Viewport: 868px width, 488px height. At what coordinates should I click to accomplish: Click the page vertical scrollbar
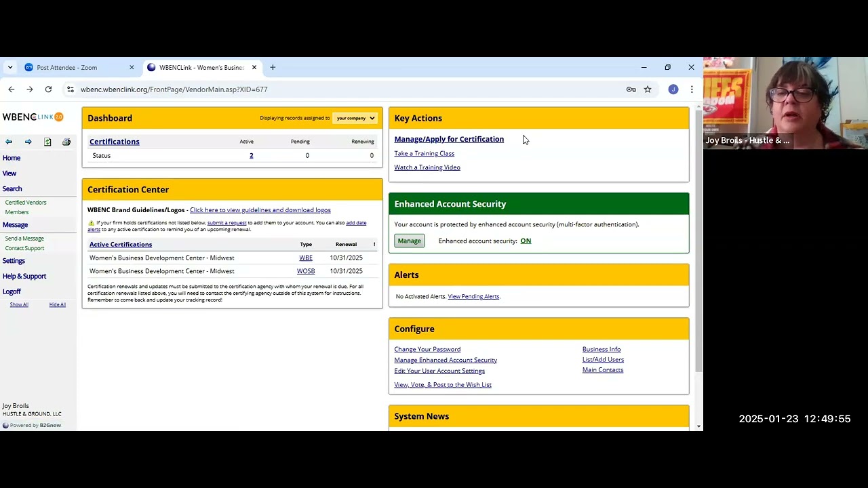(699, 243)
